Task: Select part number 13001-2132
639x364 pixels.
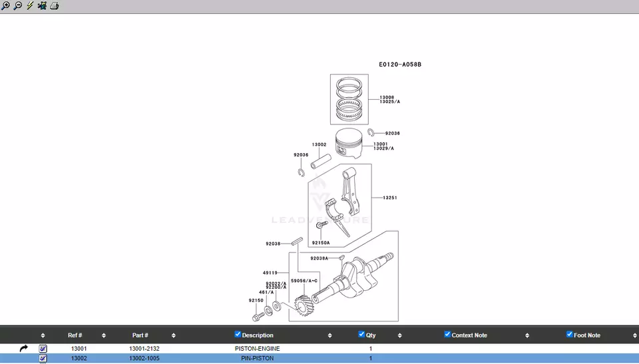Action: (144, 348)
